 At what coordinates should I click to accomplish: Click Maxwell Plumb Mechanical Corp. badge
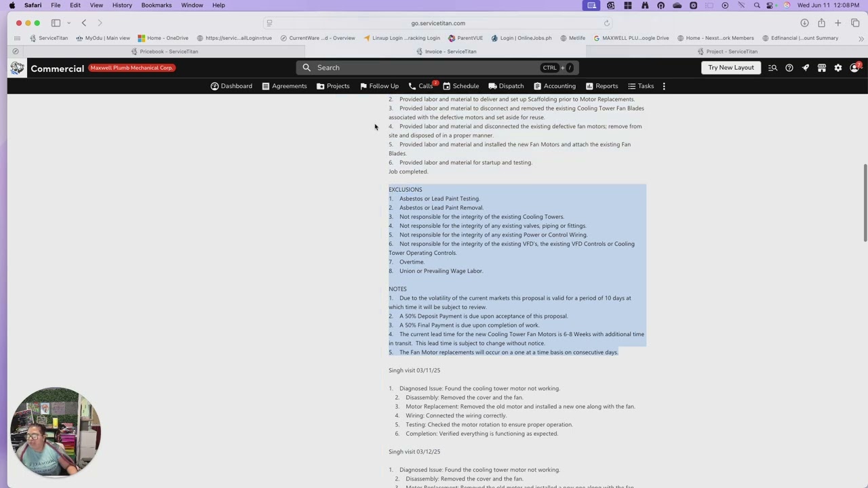click(x=132, y=68)
